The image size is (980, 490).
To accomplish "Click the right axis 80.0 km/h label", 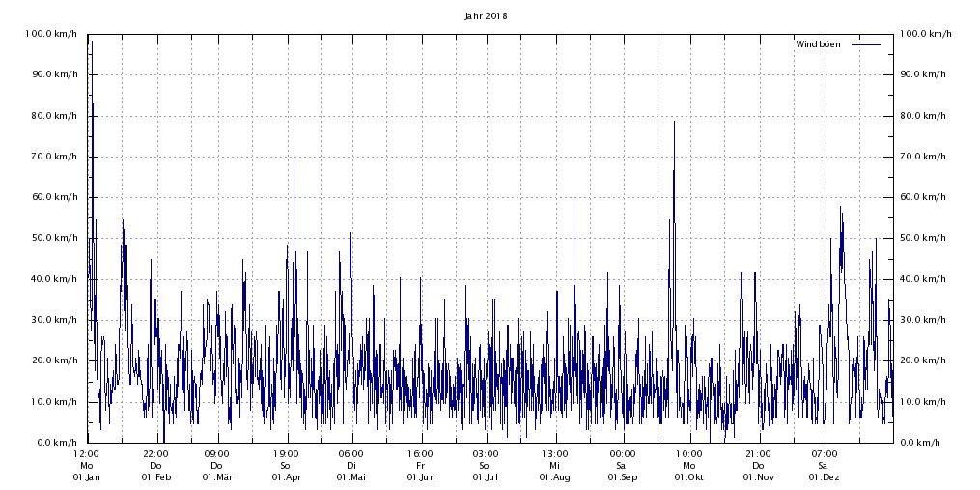I will point(925,116).
